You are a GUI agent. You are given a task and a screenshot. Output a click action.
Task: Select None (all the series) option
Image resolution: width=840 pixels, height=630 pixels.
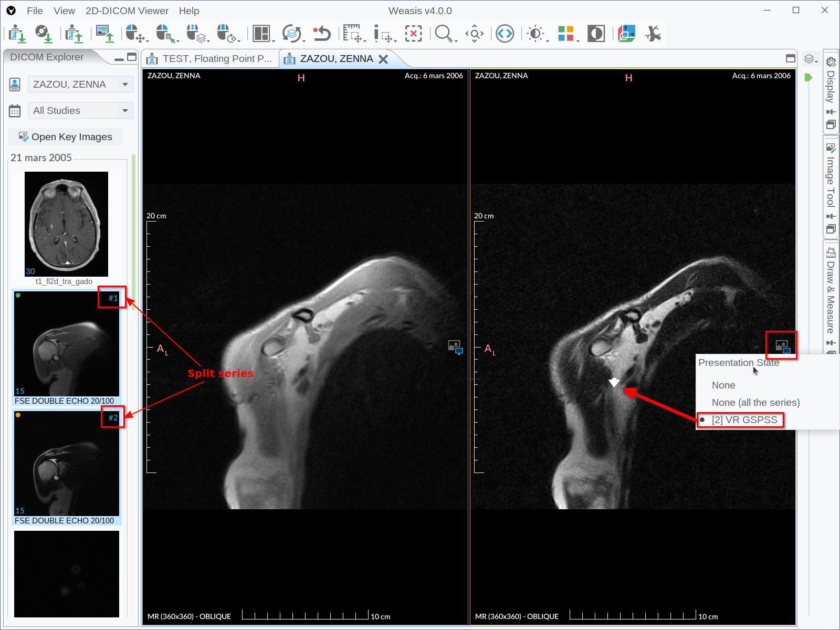(x=755, y=402)
